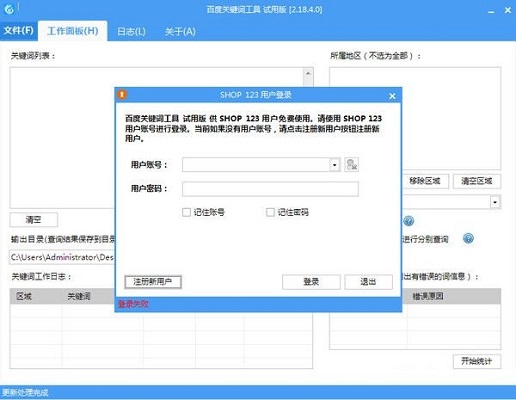Click the keyword list scrollbar up arrow
This screenshot has height=400, width=516.
coord(308,73)
